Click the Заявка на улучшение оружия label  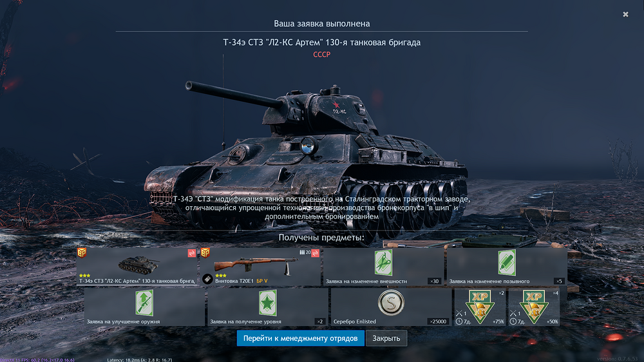(x=123, y=321)
